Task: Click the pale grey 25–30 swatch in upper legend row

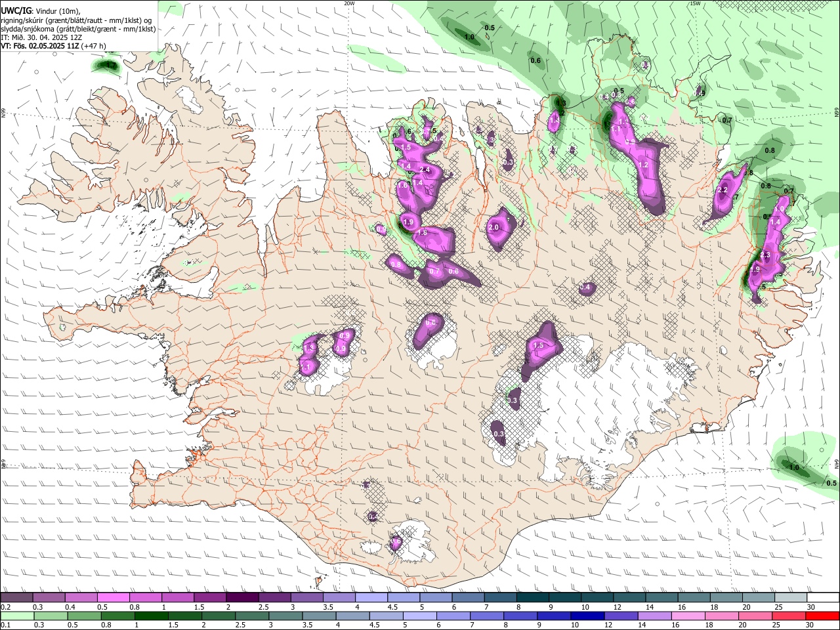Action: coord(791,597)
